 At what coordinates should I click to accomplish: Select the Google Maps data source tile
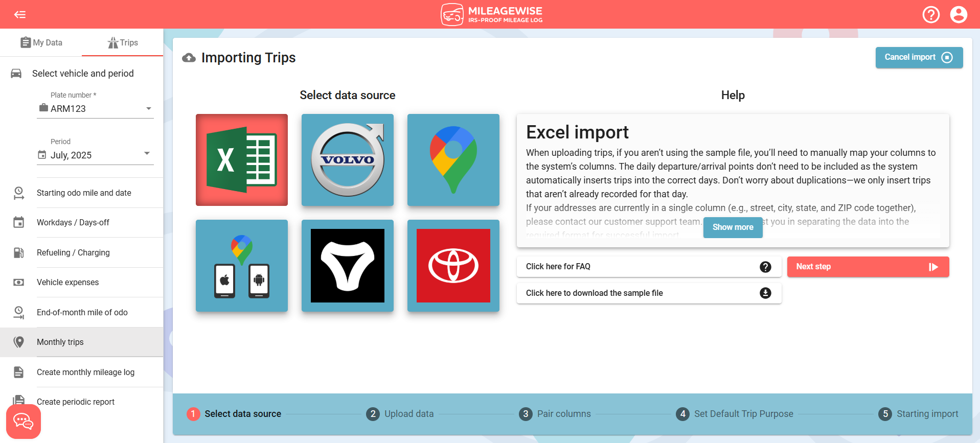coord(453,160)
